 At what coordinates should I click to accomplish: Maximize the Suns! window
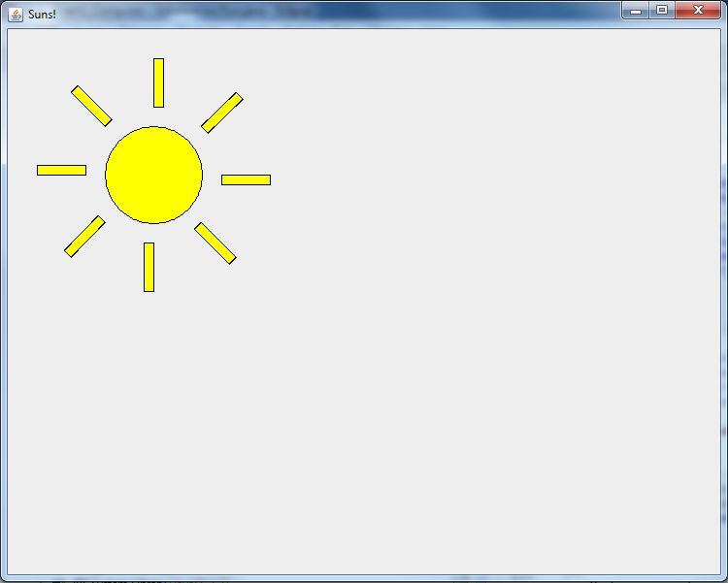coord(662,11)
